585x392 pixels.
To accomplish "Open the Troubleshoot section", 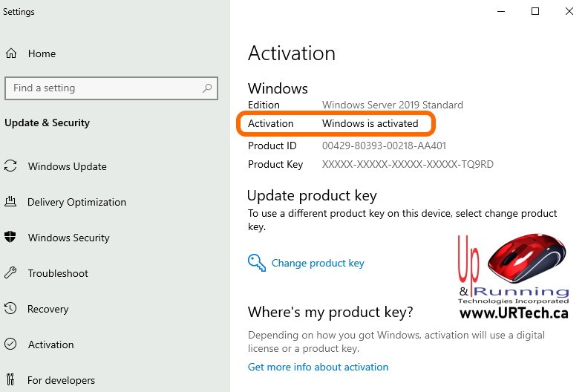I will (x=58, y=273).
